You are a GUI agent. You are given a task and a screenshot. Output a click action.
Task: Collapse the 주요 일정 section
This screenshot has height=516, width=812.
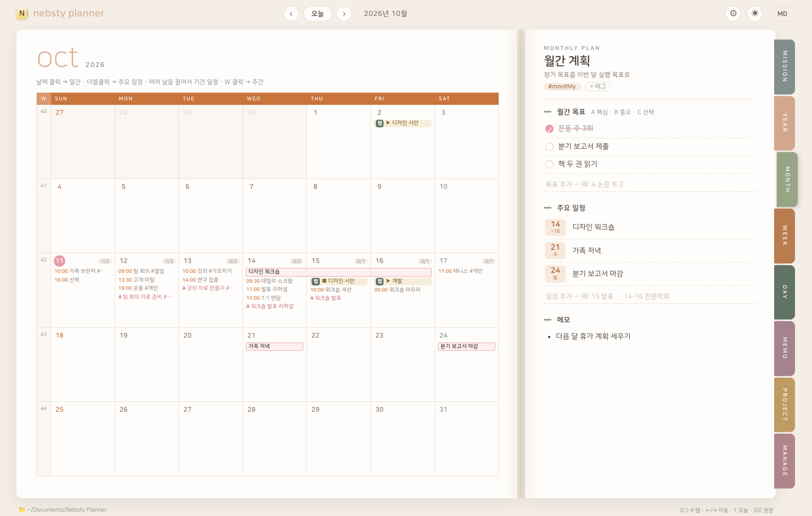[548, 208]
